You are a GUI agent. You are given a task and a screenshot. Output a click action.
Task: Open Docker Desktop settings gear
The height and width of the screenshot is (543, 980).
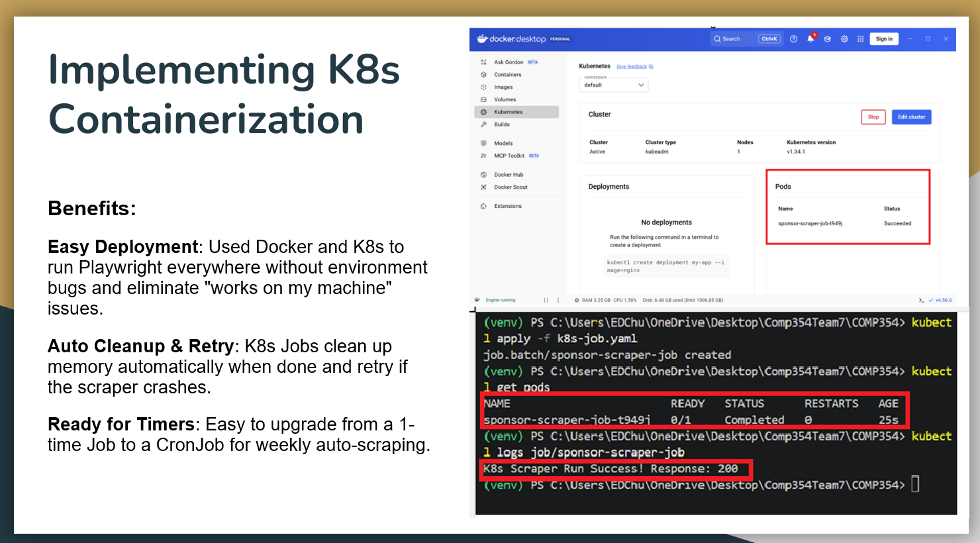coord(844,39)
